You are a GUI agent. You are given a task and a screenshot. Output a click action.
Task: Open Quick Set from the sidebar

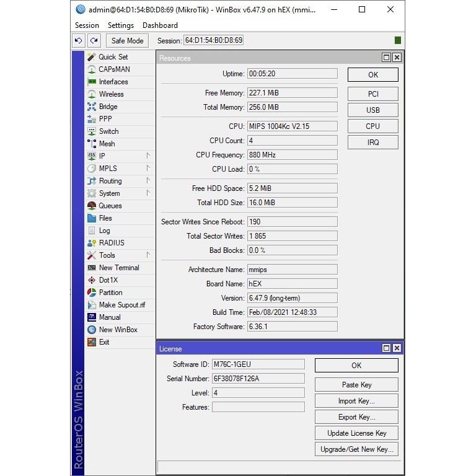[x=113, y=57]
